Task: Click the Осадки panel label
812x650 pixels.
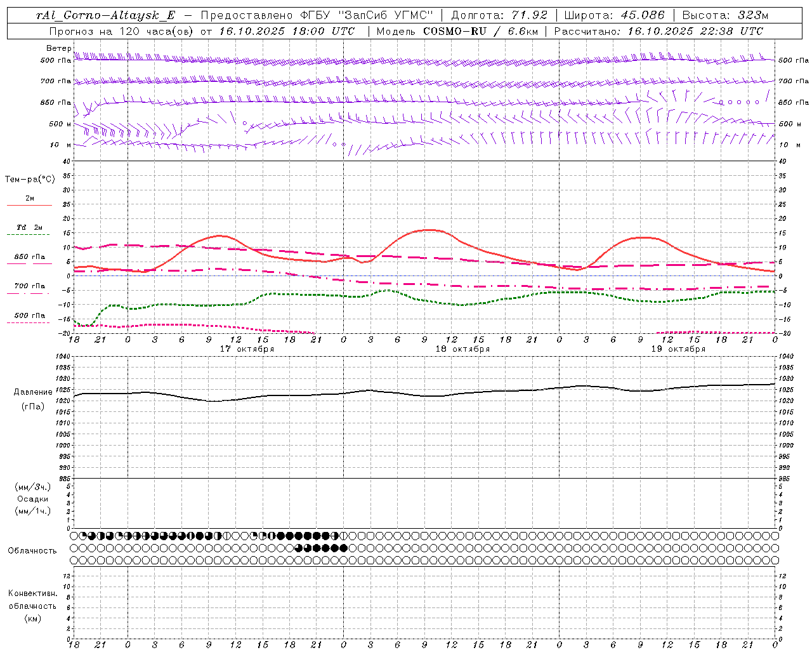Action: pos(33,499)
